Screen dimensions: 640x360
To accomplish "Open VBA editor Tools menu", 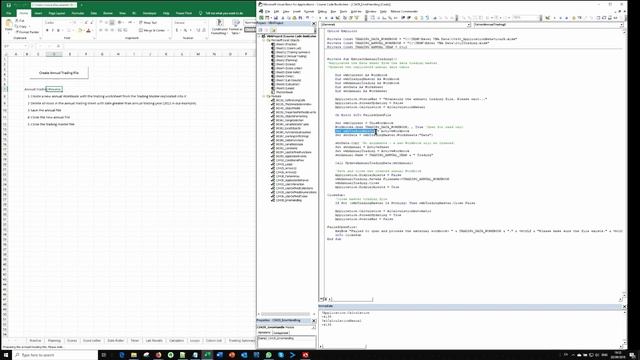I will coord(343,11).
